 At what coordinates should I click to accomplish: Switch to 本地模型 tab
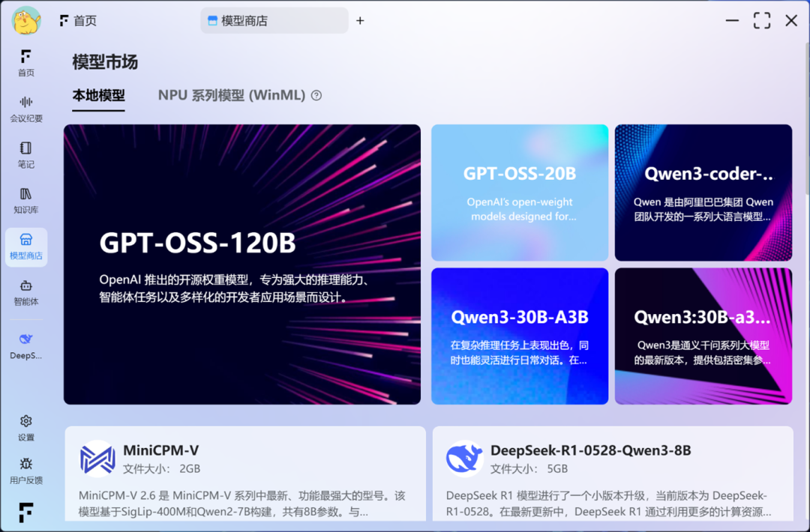pyautogui.click(x=99, y=95)
